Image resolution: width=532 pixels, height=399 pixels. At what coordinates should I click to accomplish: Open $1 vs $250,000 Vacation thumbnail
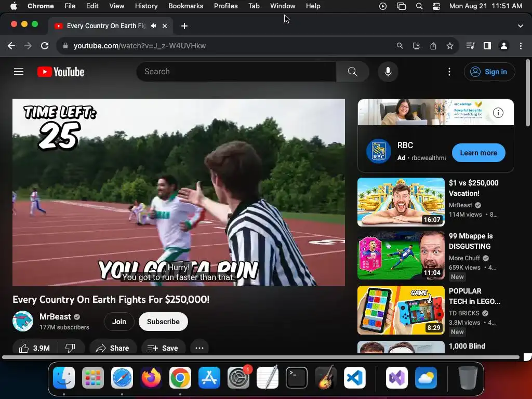click(401, 202)
